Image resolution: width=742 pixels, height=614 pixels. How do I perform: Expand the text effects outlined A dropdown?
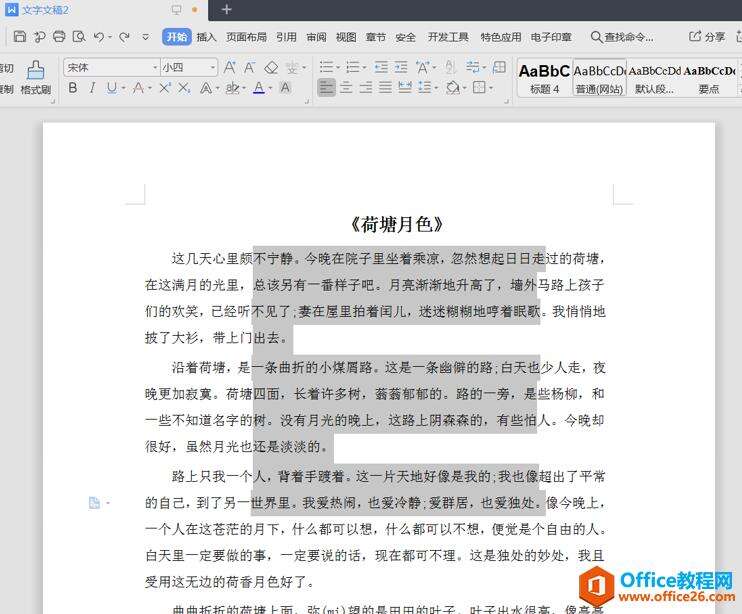click(217, 88)
